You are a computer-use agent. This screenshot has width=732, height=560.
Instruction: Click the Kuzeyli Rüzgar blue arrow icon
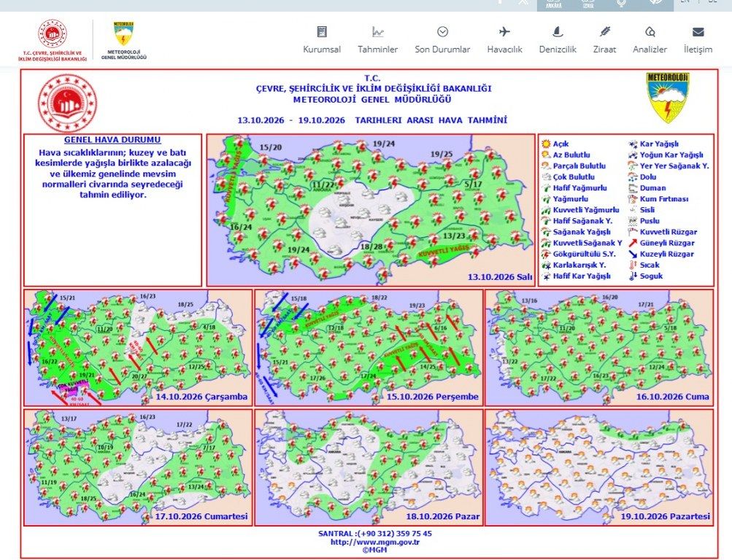[633, 254]
